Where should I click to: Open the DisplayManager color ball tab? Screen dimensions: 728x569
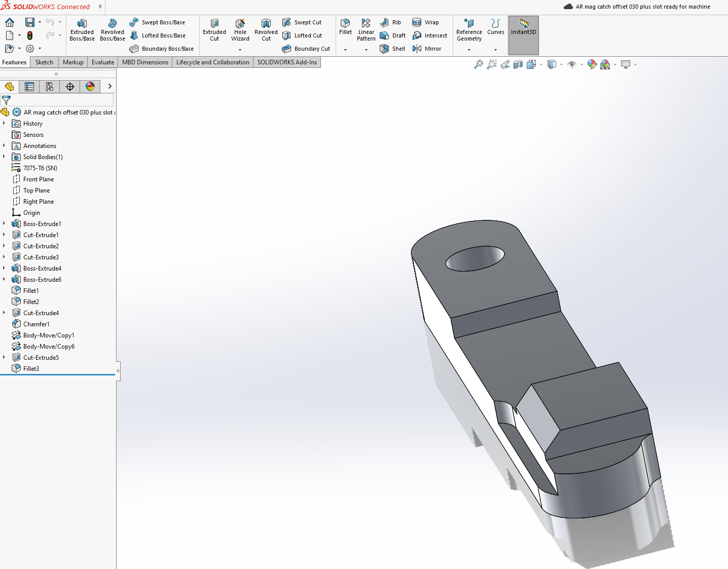(90, 87)
